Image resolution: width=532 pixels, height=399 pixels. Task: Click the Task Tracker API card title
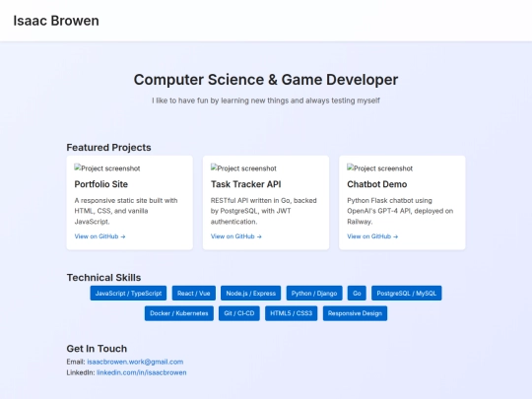[x=245, y=184]
